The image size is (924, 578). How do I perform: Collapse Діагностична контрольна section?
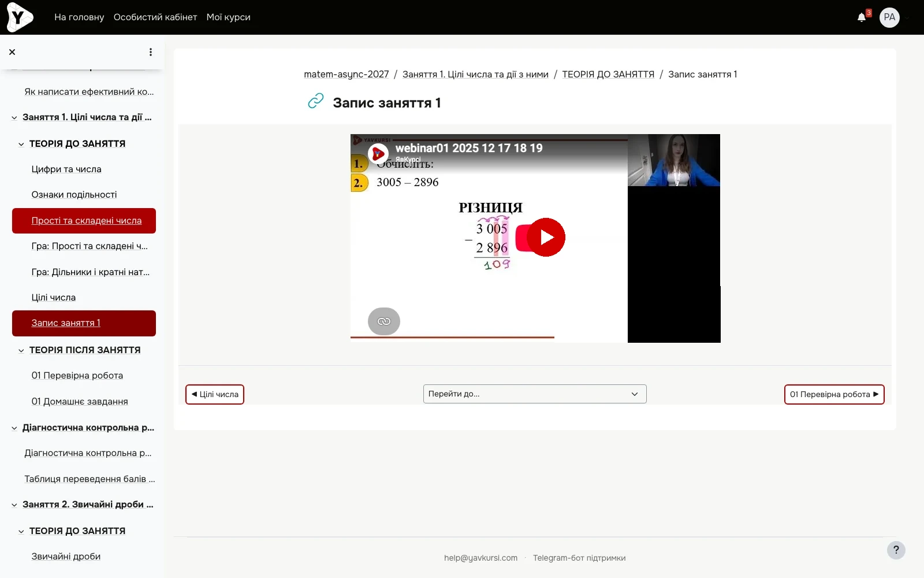(14, 428)
